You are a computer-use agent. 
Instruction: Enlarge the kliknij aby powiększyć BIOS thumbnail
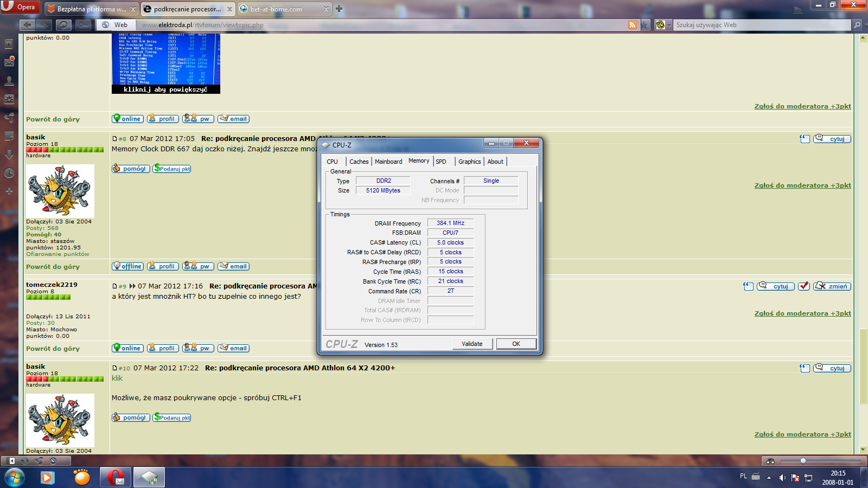[166, 63]
